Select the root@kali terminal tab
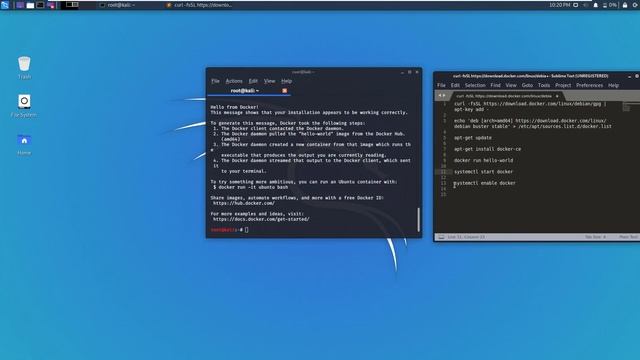The height and width of the screenshot is (360, 640). [249, 91]
